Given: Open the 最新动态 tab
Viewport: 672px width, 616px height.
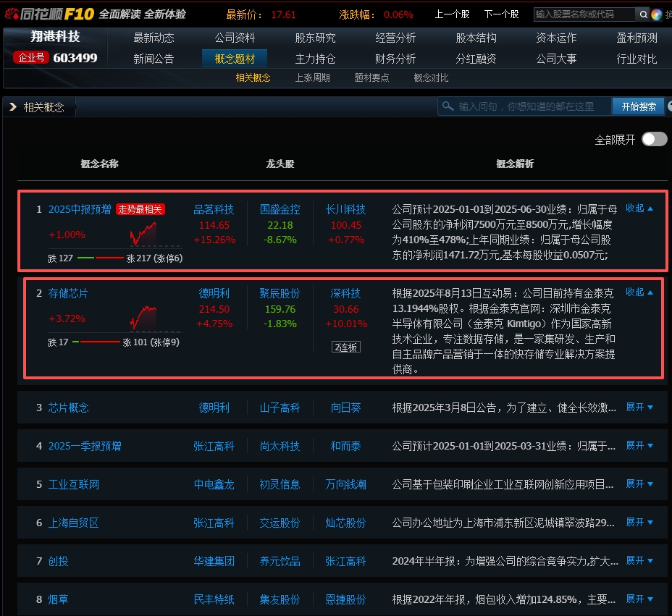Looking at the screenshot, I should click(154, 38).
